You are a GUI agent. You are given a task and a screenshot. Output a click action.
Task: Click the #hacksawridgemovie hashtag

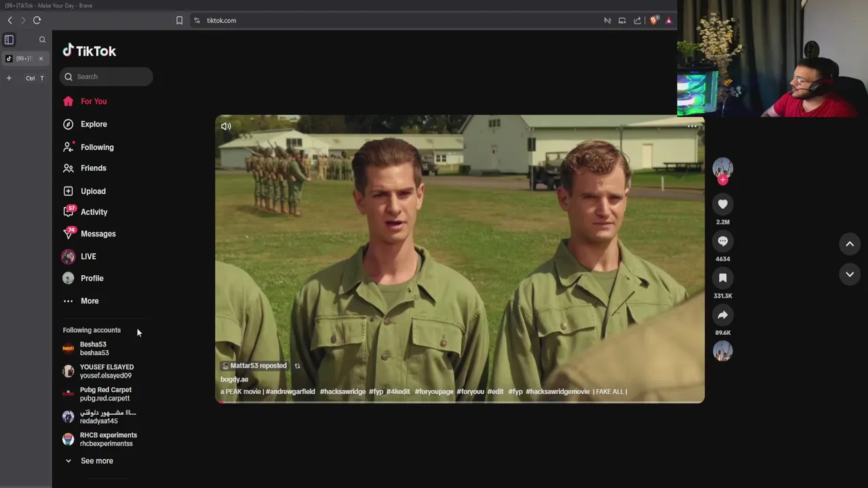click(x=557, y=392)
